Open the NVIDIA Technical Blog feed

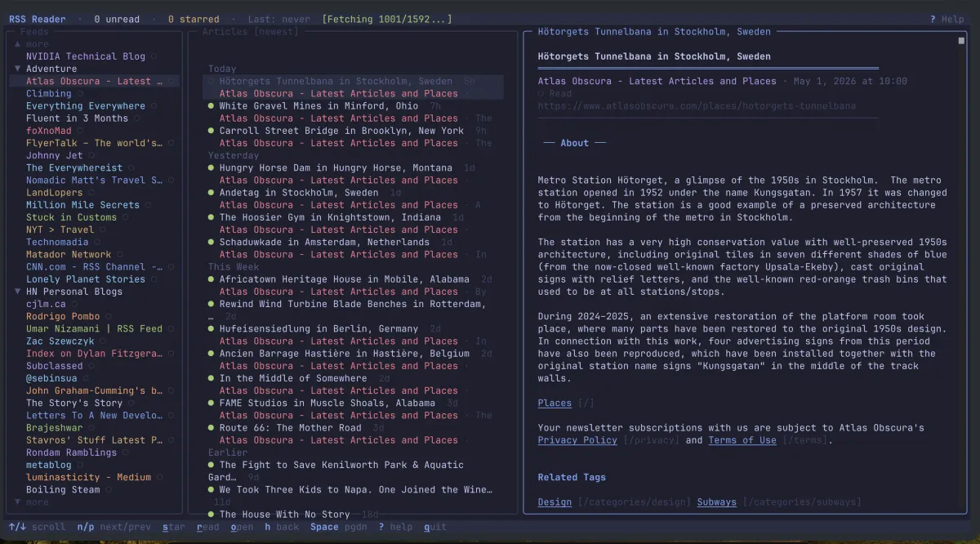pos(86,56)
